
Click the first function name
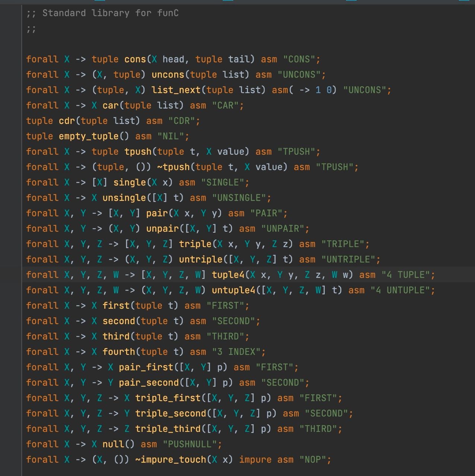(116, 306)
